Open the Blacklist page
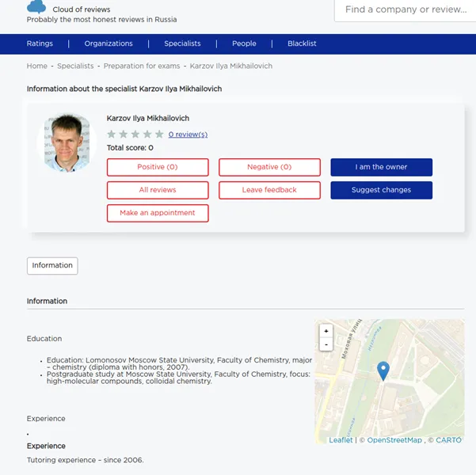This screenshot has width=476, height=475. tap(302, 44)
